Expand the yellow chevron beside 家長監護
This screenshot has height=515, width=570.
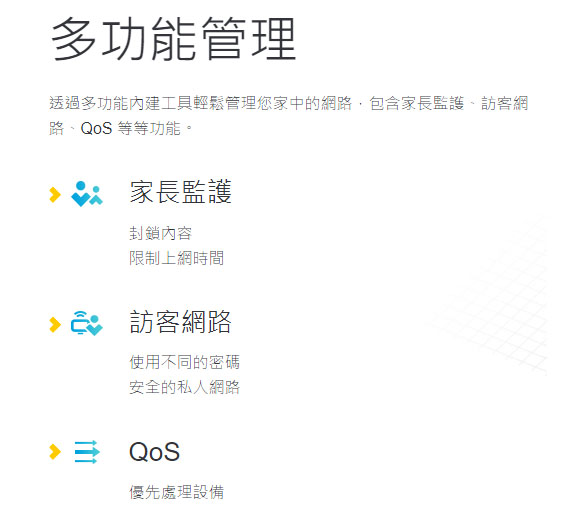(x=55, y=195)
